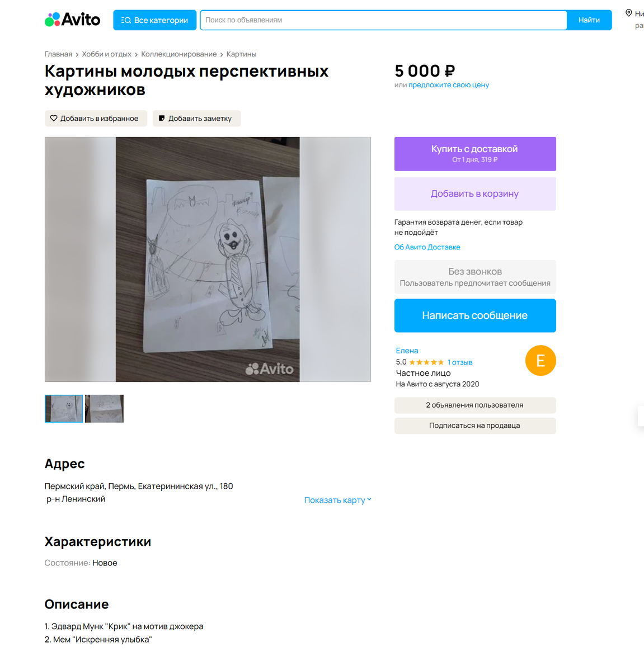Open the Главная breadcrumb
This screenshot has height=671, width=644.
point(58,54)
